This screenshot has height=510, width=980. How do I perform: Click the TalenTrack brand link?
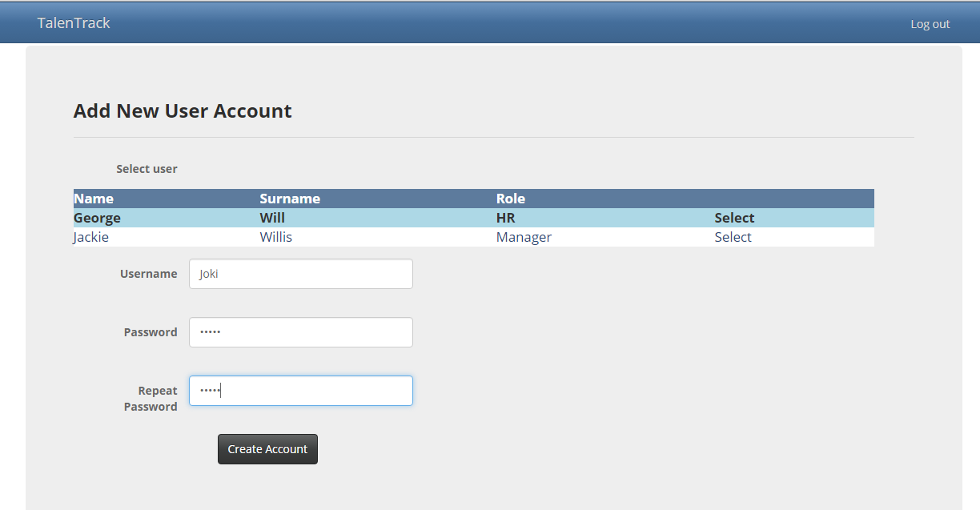coord(74,23)
